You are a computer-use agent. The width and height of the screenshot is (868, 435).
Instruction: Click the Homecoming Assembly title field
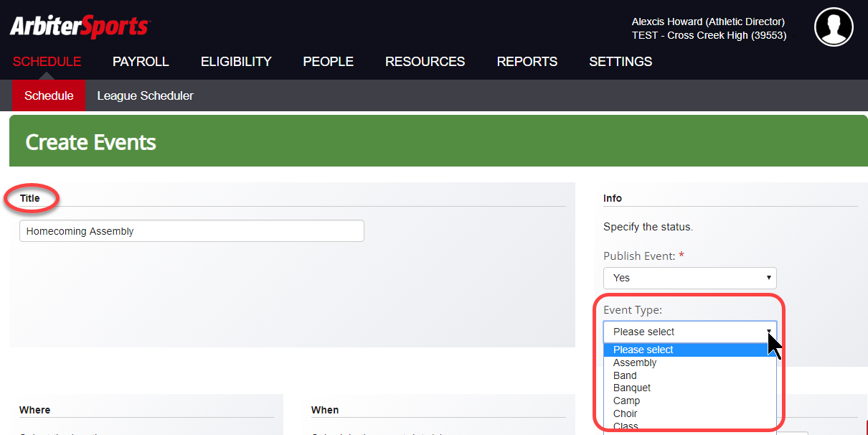pos(191,230)
